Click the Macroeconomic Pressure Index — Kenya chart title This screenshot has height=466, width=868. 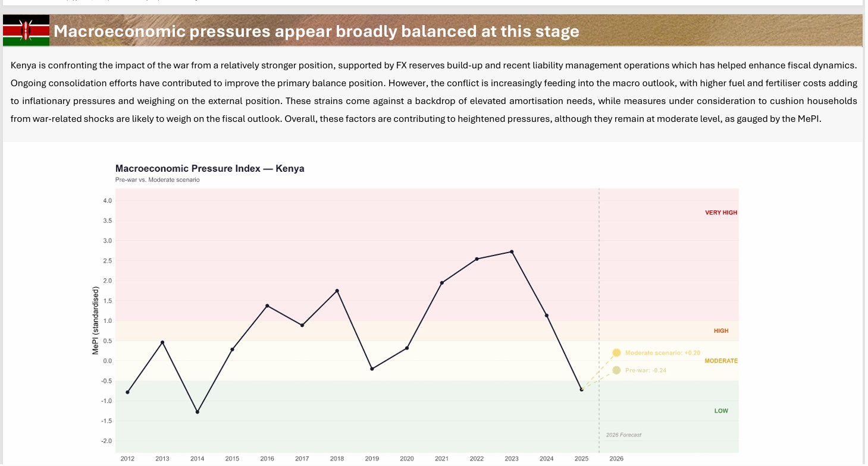click(x=209, y=169)
